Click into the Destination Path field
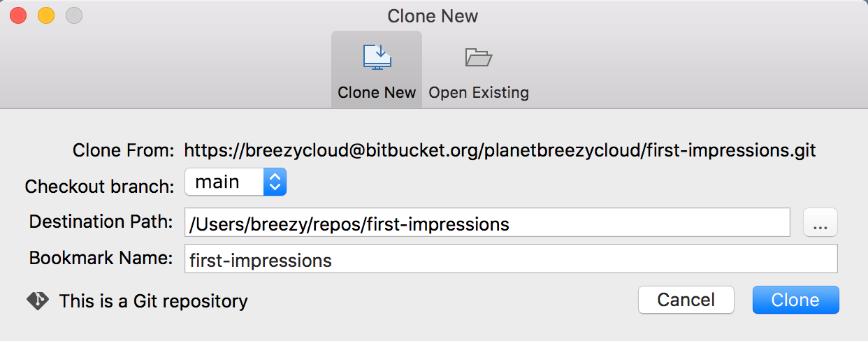Image resolution: width=868 pixels, height=341 pixels. (x=487, y=223)
